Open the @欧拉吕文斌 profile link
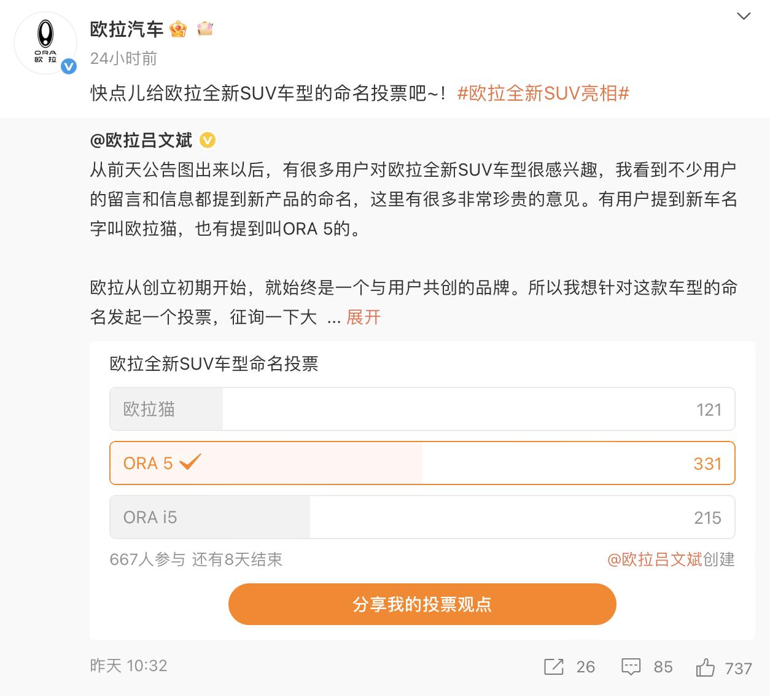This screenshot has width=770, height=700. tap(141, 141)
